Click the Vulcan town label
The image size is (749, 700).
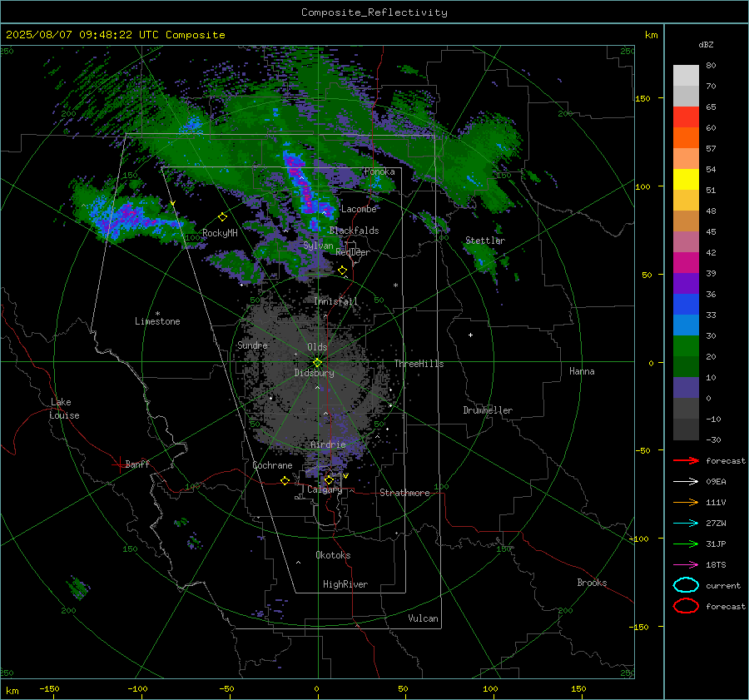click(x=423, y=618)
